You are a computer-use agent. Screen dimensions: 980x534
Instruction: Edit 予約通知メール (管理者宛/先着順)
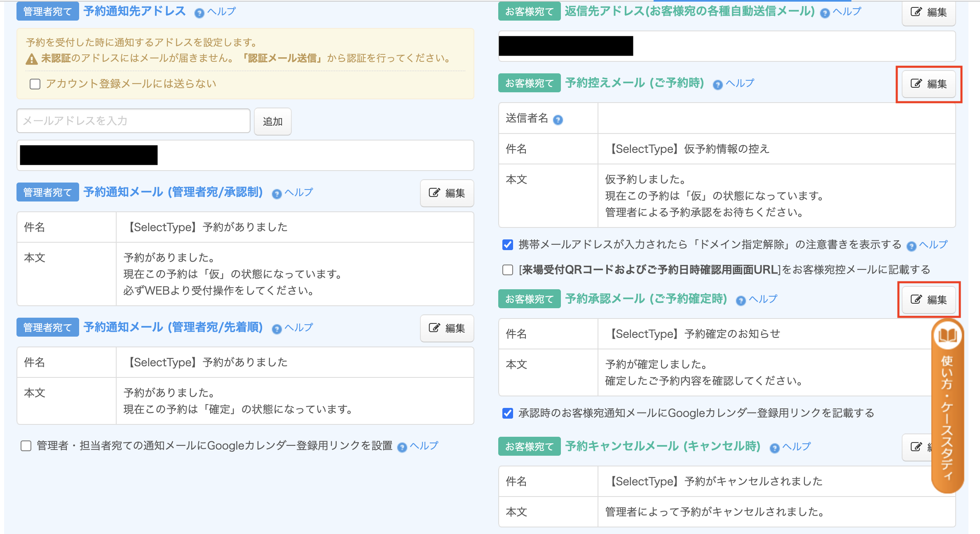(447, 328)
